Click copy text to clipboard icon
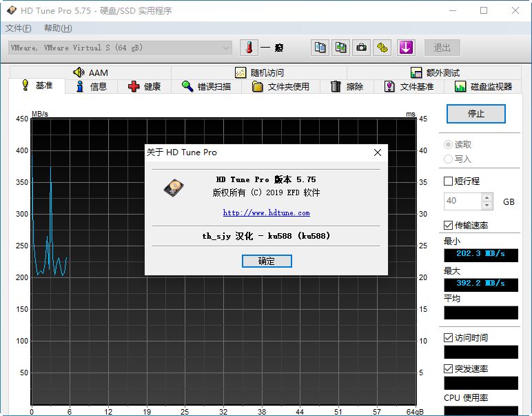The width and height of the screenshot is (532, 416). [320, 48]
